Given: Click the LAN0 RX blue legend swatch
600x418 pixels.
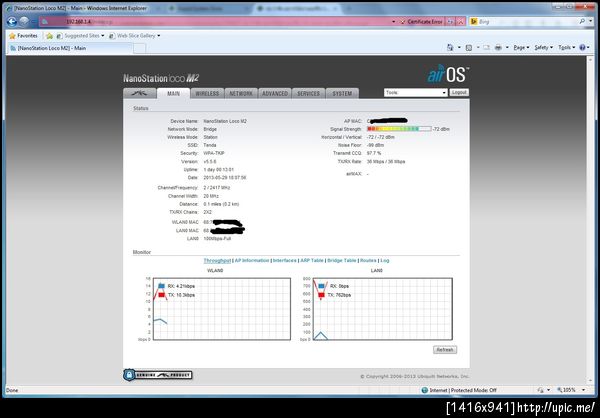Looking at the screenshot, I should click(x=321, y=286).
